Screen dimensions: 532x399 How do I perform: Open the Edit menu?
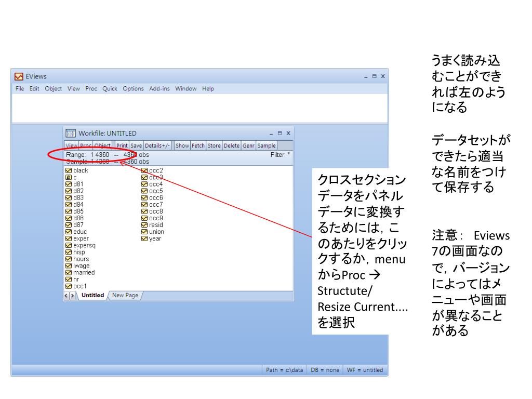[34, 88]
